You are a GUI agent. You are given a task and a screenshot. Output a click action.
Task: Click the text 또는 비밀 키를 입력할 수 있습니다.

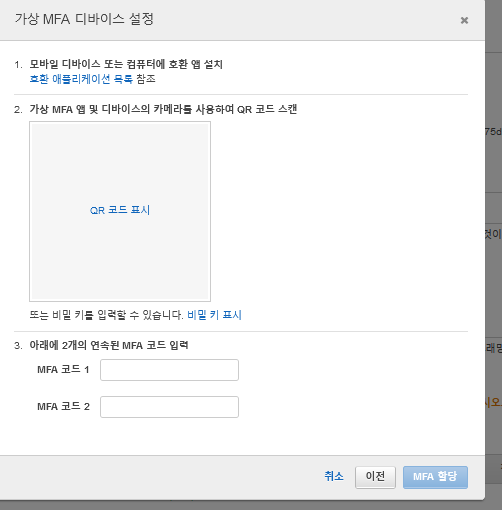tap(106, 315)
